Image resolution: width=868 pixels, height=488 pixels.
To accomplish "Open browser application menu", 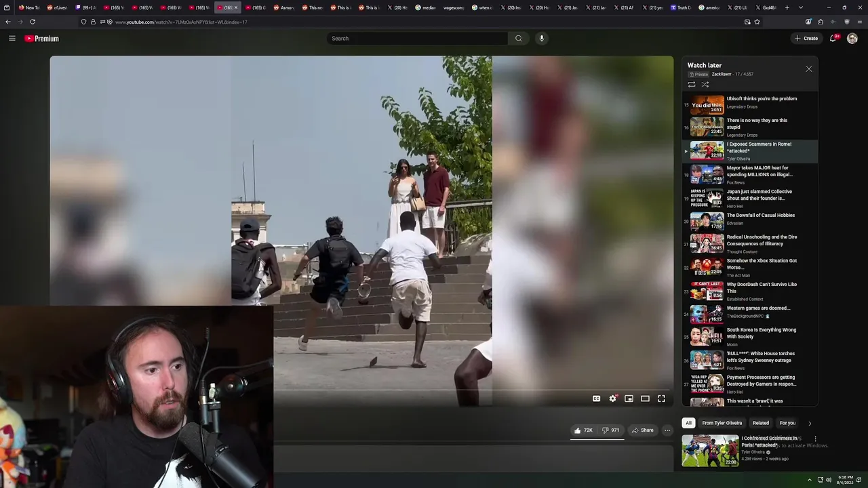I will (x=860, y=22).
